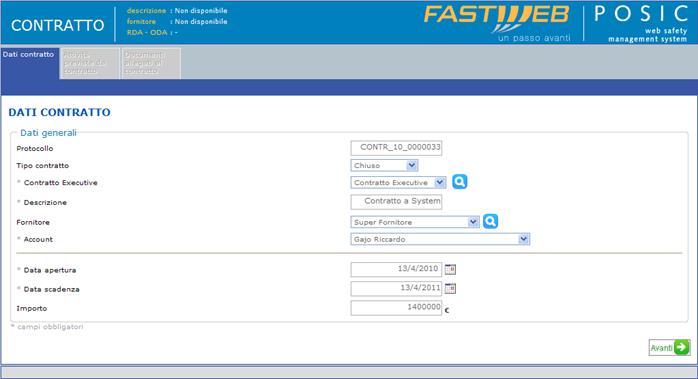Open the Data apertura calendar picker
Screen dimensions: 698x379
click(450, 269)
